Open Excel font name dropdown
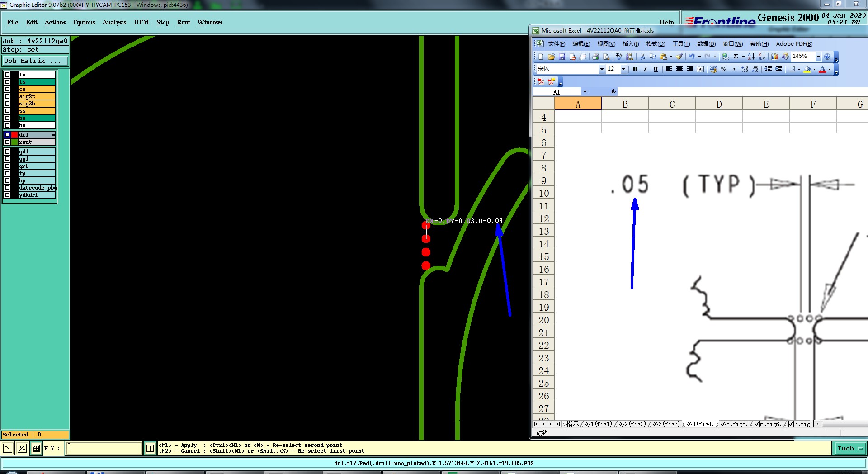 [x=602, y=69]
